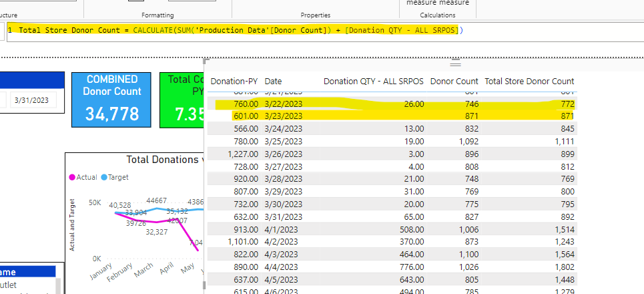The image size is (644, 294).
Task: Select the 4/3/2023 date cell
Action: click(x=282, y=254)
